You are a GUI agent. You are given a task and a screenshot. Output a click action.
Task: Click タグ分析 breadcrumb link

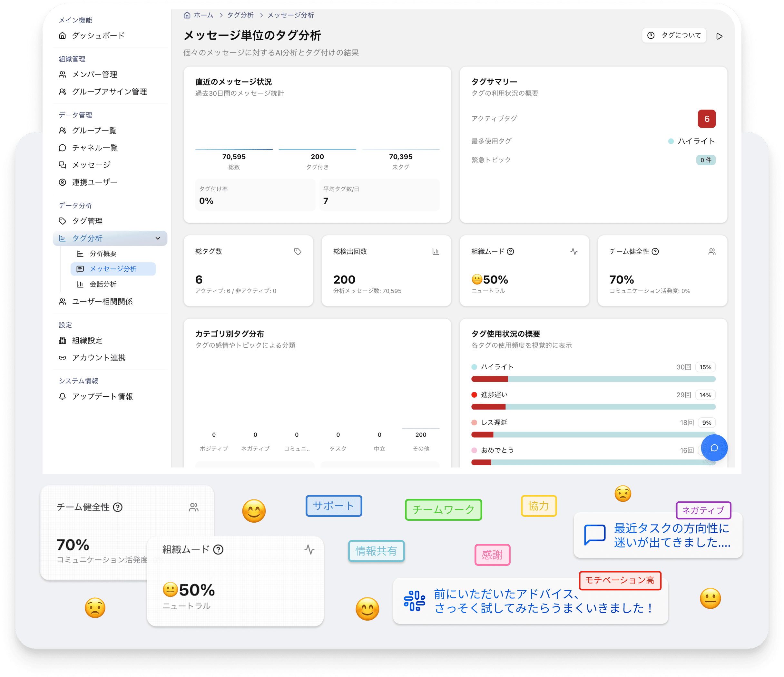pyautogui.click(x=240, y=15)
